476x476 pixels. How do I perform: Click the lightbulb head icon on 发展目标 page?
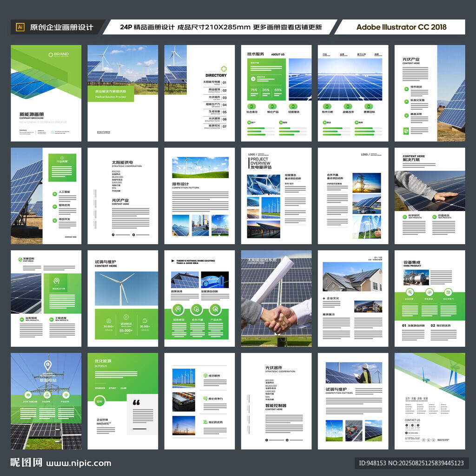tap(56, 281)
